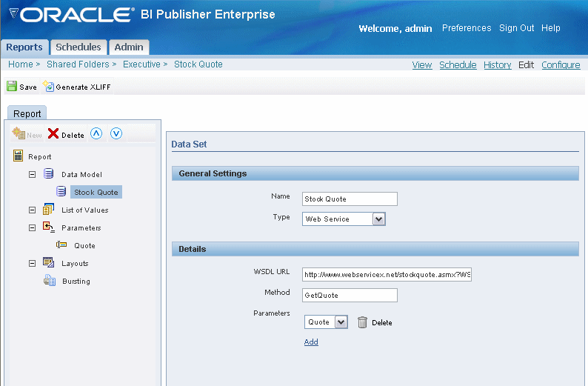Image resolution: width=588 pixels, height=386 pixels.
Task: Open the Configure link
Action: tap(561, 65)
